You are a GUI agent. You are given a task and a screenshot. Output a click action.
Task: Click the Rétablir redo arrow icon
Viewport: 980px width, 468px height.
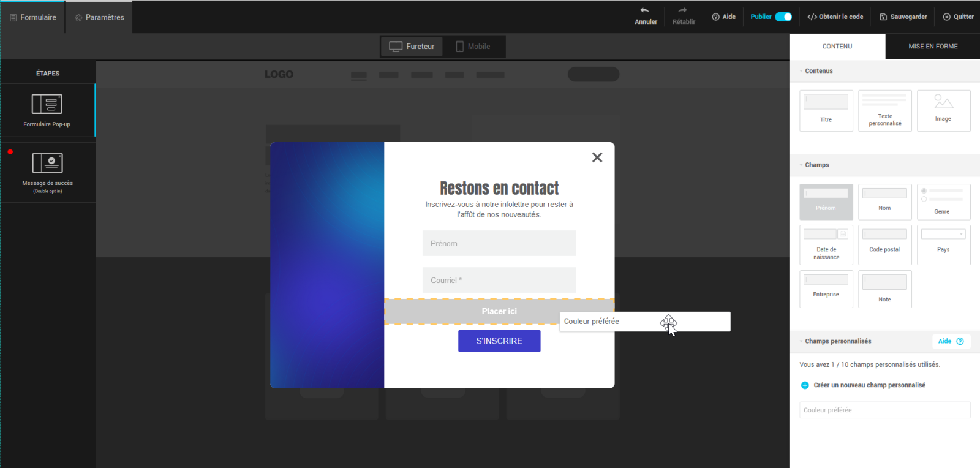point(683,10)
